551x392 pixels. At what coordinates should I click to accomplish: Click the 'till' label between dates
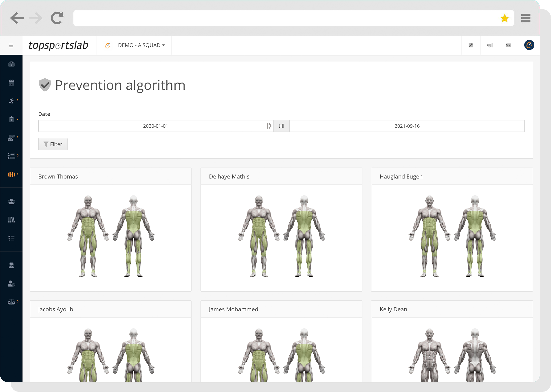(281, 126)
